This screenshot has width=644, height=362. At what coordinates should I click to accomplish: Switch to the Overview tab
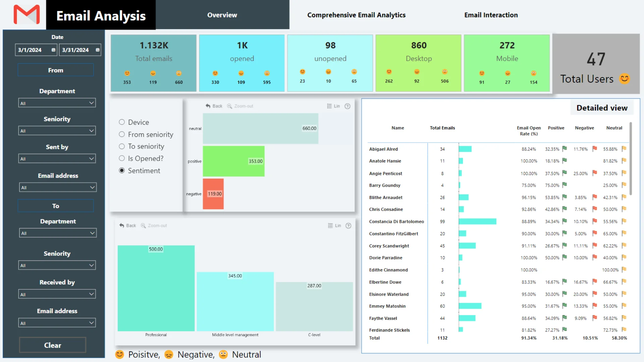coord(222,15)
